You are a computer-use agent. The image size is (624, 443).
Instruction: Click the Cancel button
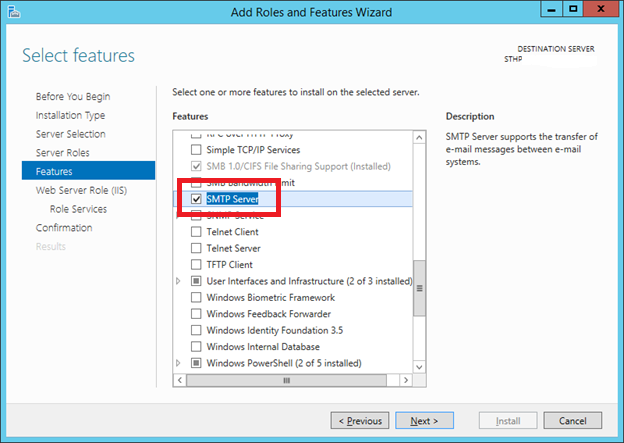click(573, 421)
